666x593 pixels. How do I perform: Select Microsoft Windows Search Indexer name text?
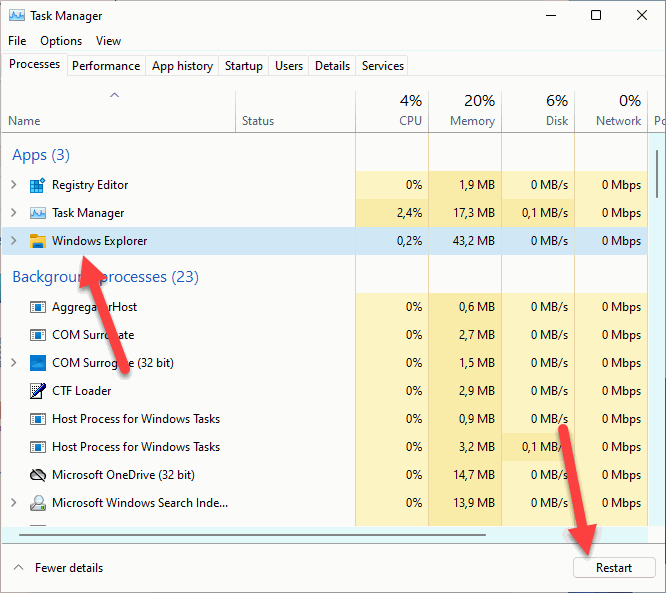(x=140, y=503)
